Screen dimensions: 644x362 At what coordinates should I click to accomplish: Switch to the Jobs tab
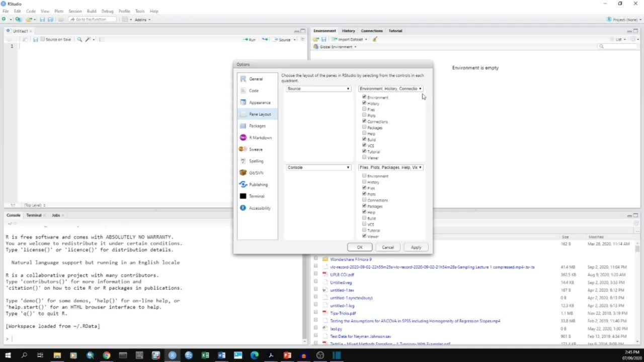(x=56, y=215)
